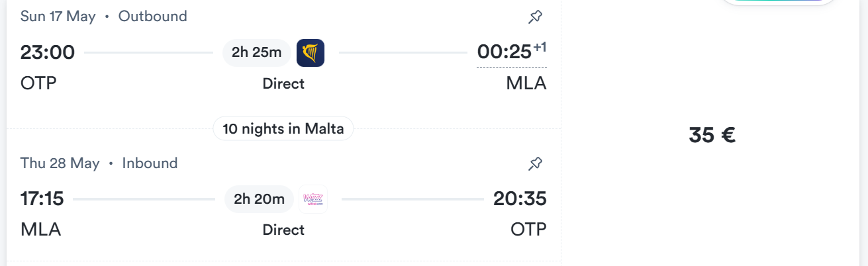Click the outbound Direct label
868x266 pixels.
[283, 84]
